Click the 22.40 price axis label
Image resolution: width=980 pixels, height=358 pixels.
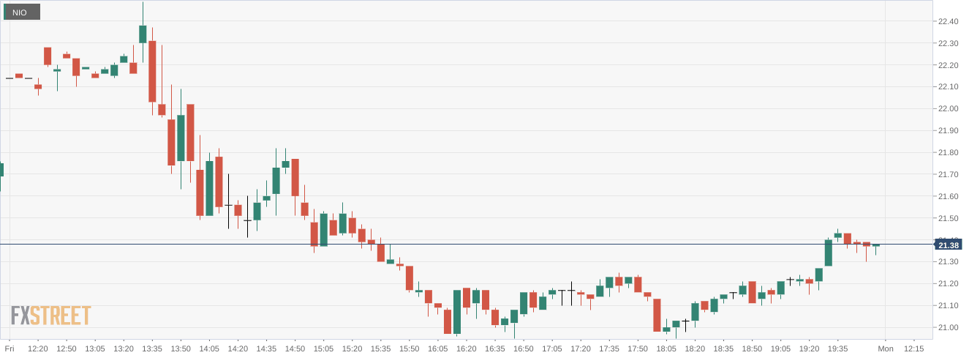948,21
